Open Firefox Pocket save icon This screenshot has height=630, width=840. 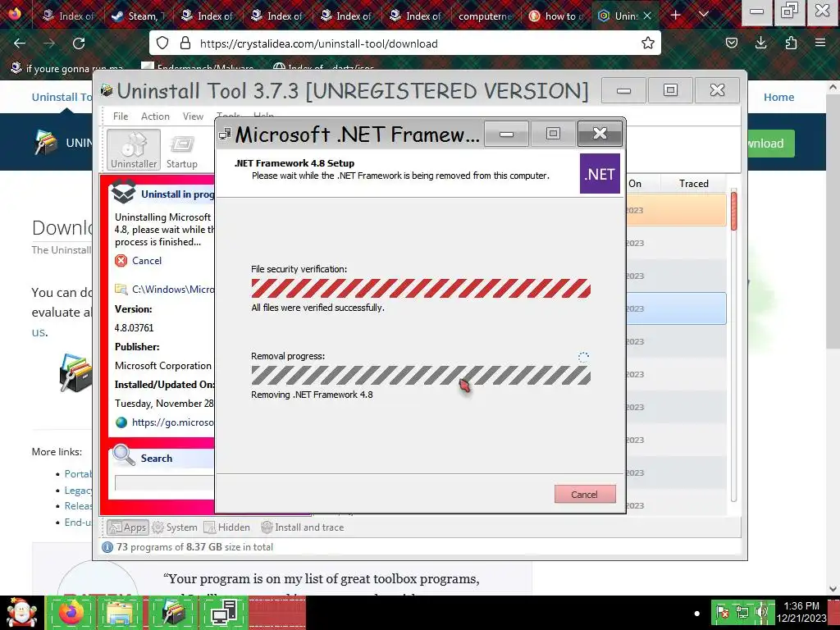731,43
